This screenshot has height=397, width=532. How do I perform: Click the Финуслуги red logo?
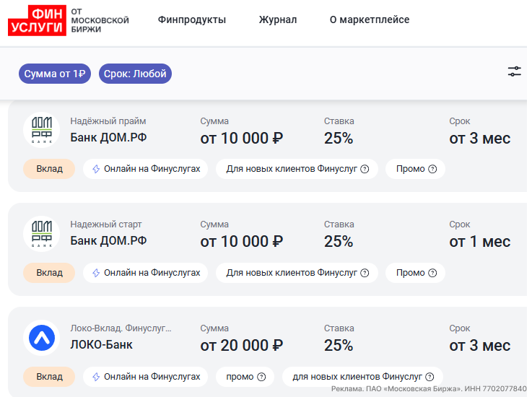pyautogui.click(x=37, y=20)
